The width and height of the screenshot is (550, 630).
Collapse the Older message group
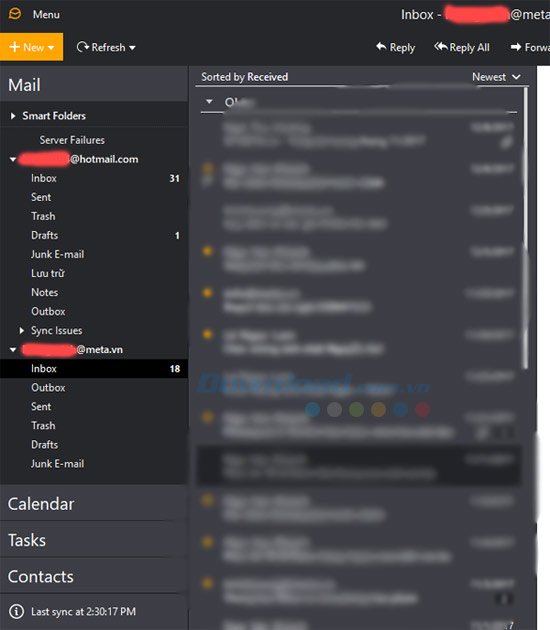(209, 102)
